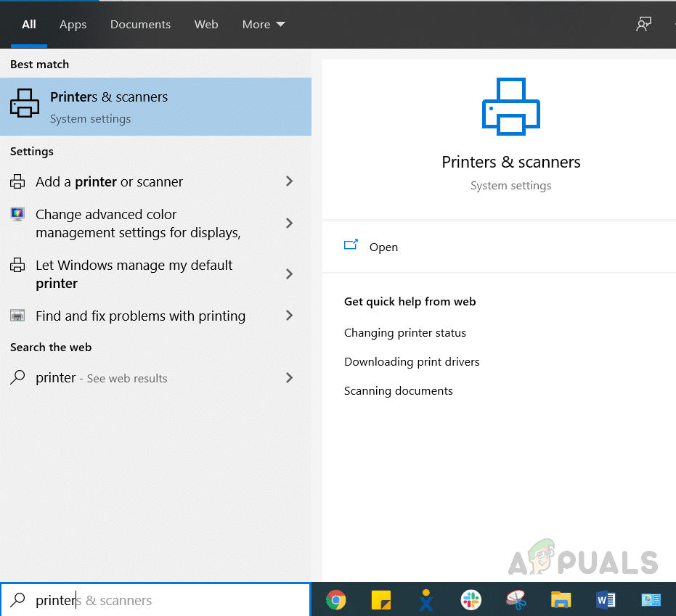Switch to the Documents search tab
The height and width of the screenshot is (616, 676).
coord(140,25)
